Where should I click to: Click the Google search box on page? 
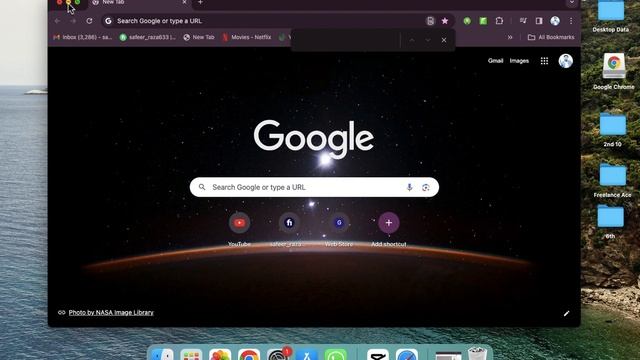(314, 187)
